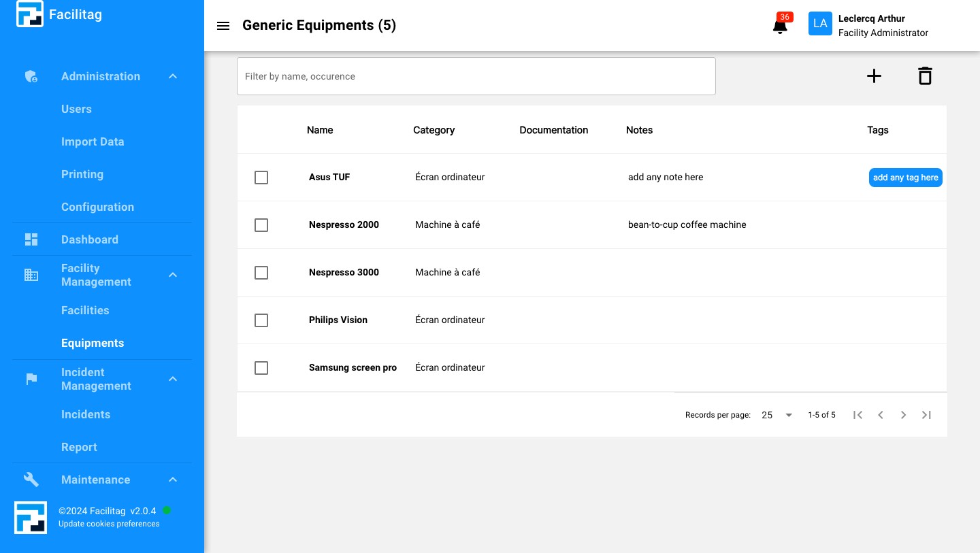Screen dimensions: 980x553
Task: Click the 'add any tag here' tag
Action: click(x=905, y=178)
